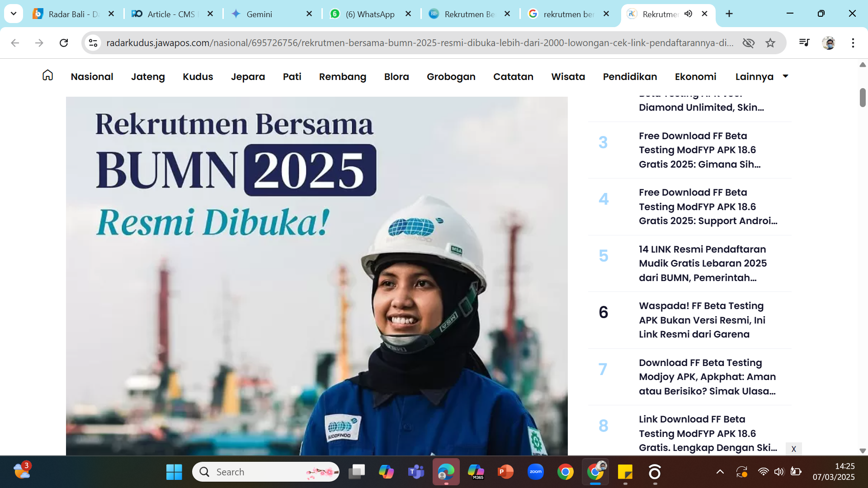Open PowerPoint from the taskbar
Viewport: 868px width, 488px height.
(x=505, y=472)
